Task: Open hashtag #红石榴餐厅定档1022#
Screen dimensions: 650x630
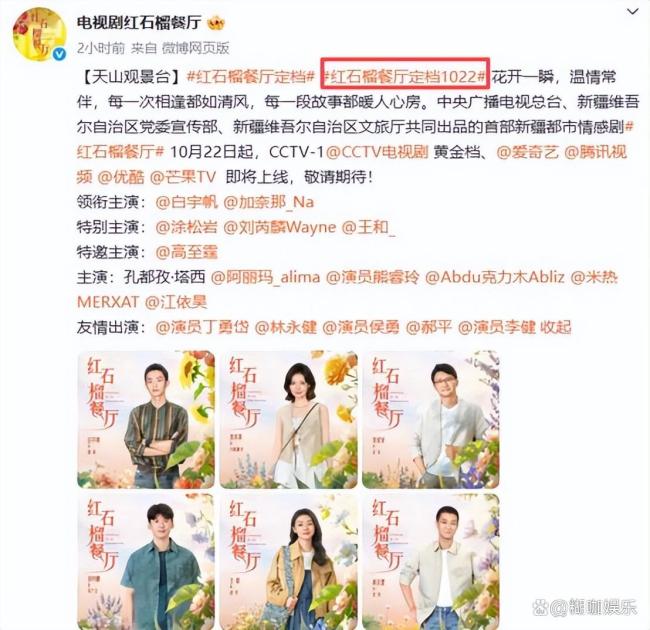Action: tap(405, 77)
